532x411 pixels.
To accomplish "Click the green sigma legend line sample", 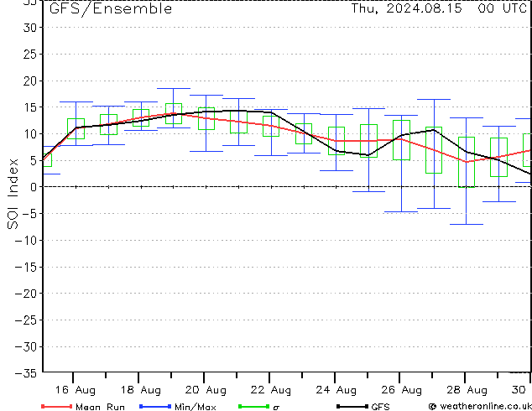I will (253, 406).
